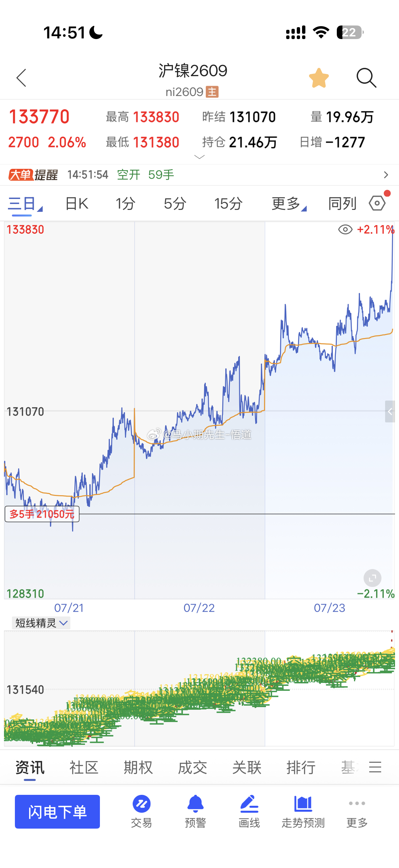Open the search magnifier icon

pos(366,78)
